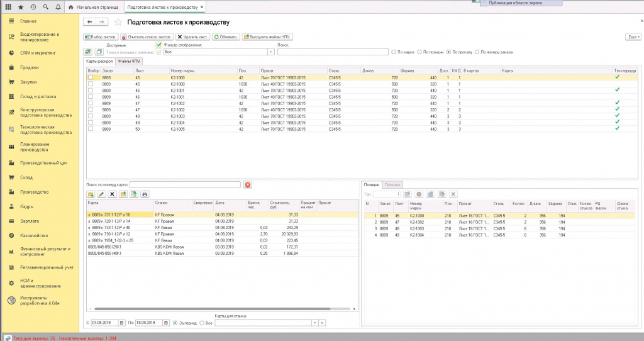Switch to Карты раскроя tab
Image resolution: width=644 pixels, height=341 pixels.
99,61
